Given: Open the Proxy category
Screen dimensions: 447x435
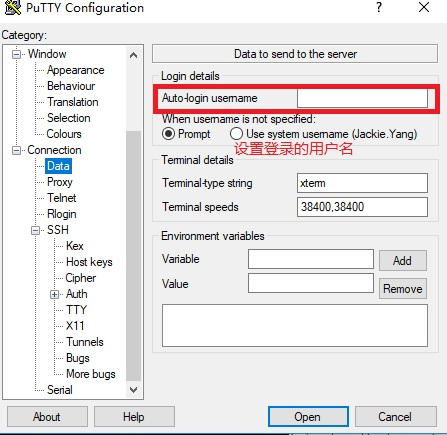Looking at the screenshot, I should (x=60, y=182).
